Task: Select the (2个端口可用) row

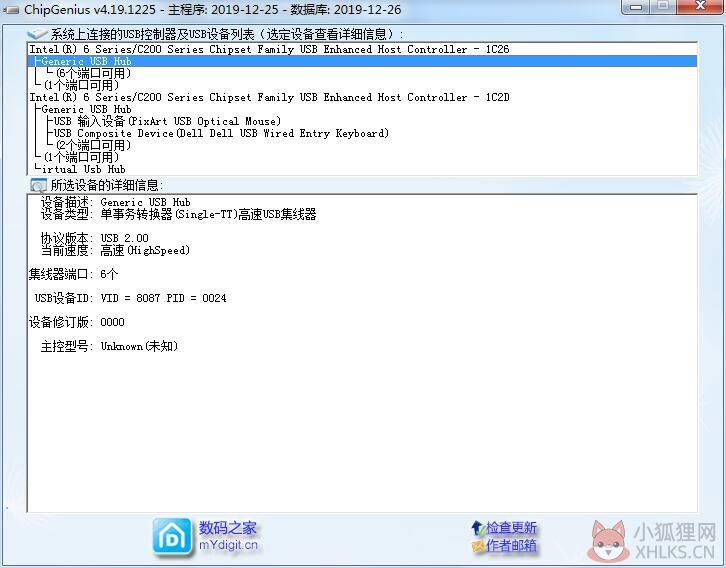Action: 363,145
